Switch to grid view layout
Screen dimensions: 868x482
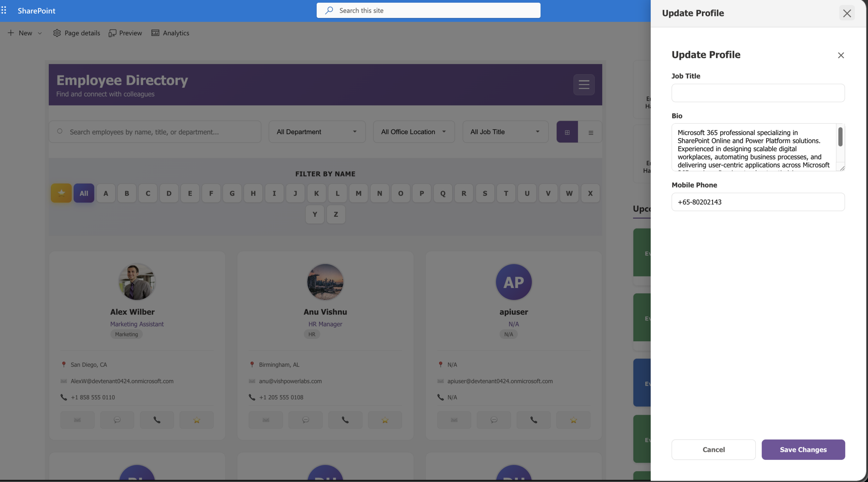567,132
